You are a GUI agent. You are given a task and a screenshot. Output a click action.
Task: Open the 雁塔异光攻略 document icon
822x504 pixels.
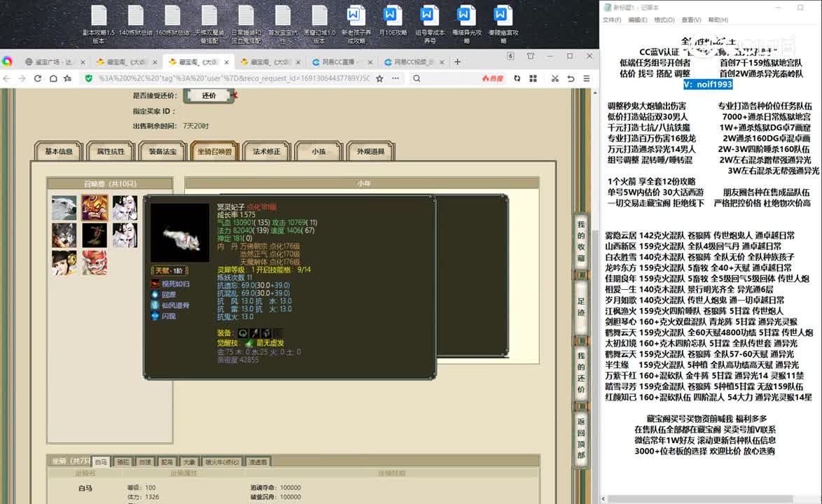tap(466, 24)
